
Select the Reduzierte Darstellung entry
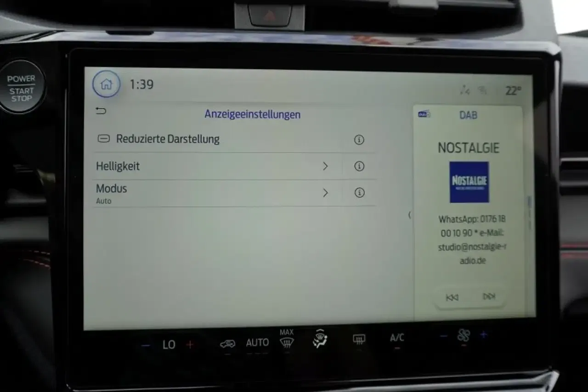pyautogui.click(x=168, y=139)
